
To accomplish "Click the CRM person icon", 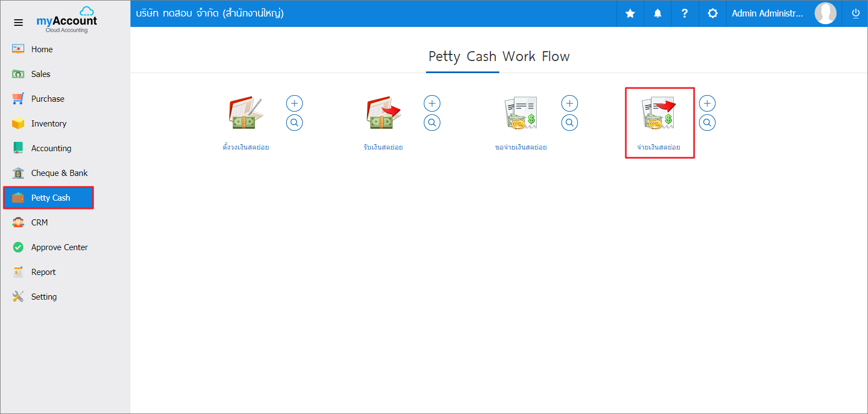I will click(x=18, y=222).
